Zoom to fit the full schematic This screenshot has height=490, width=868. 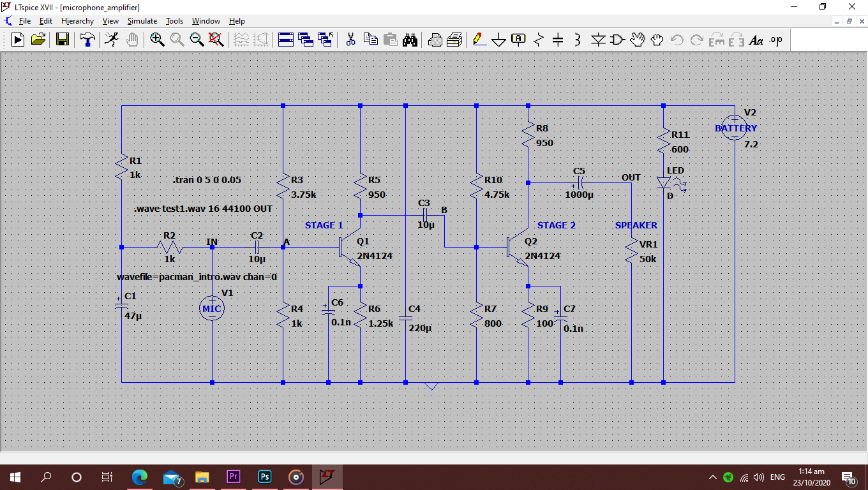216,39
